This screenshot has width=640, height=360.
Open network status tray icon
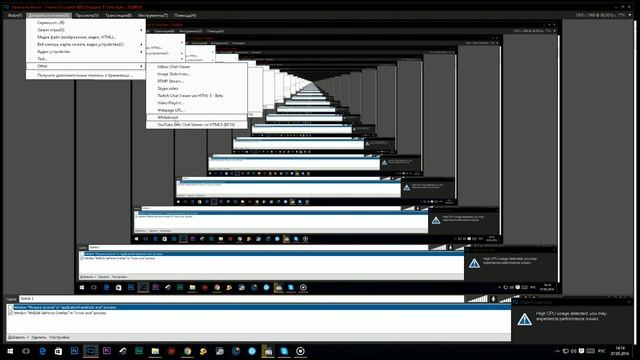[x=566, y=351]
